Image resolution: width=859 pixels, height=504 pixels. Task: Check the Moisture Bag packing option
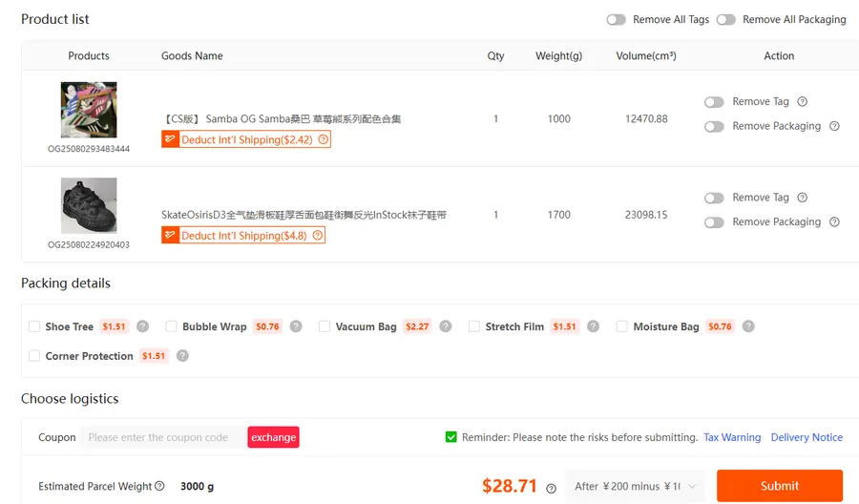(x=621, y=326)
